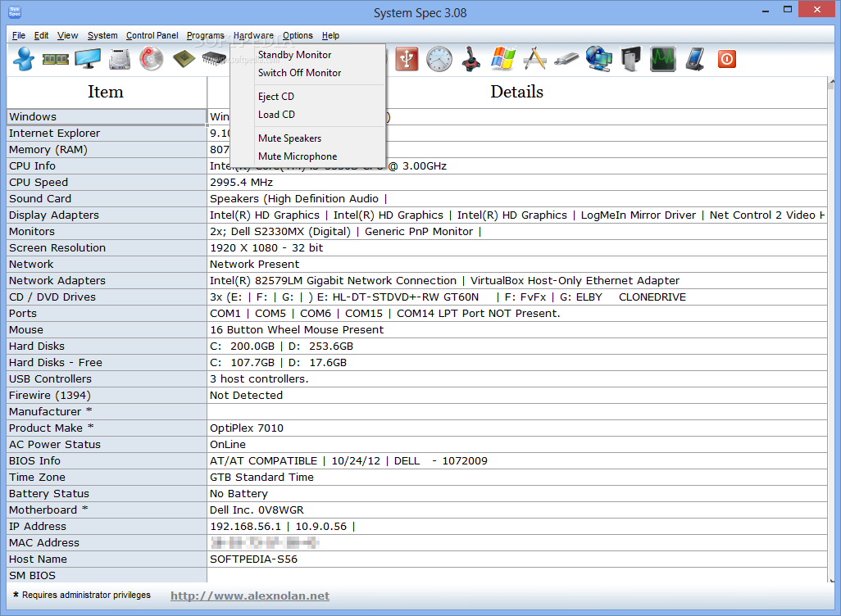
Task: Click the blue monitor display icon
Action: tap(88, 59)
